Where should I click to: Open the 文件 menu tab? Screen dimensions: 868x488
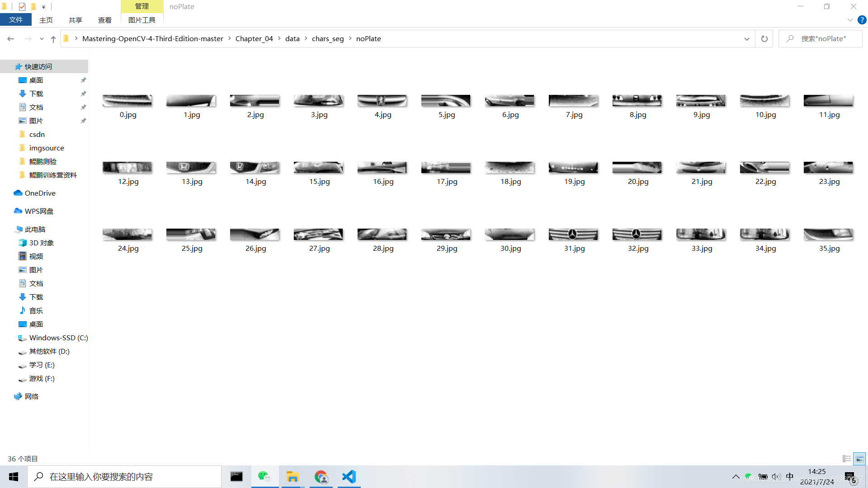[x=16, y=20]
